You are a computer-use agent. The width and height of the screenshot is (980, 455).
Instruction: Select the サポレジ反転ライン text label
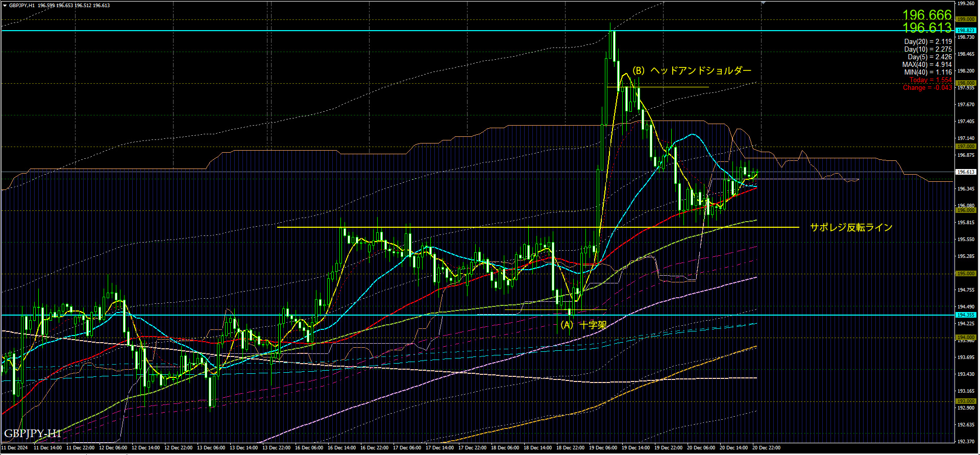(x=851, y=227)
